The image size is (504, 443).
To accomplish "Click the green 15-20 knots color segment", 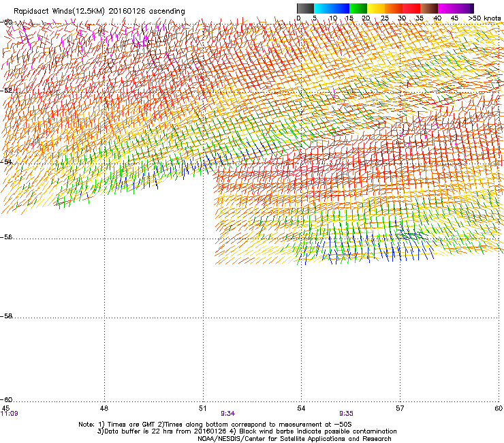I will 358,8.
